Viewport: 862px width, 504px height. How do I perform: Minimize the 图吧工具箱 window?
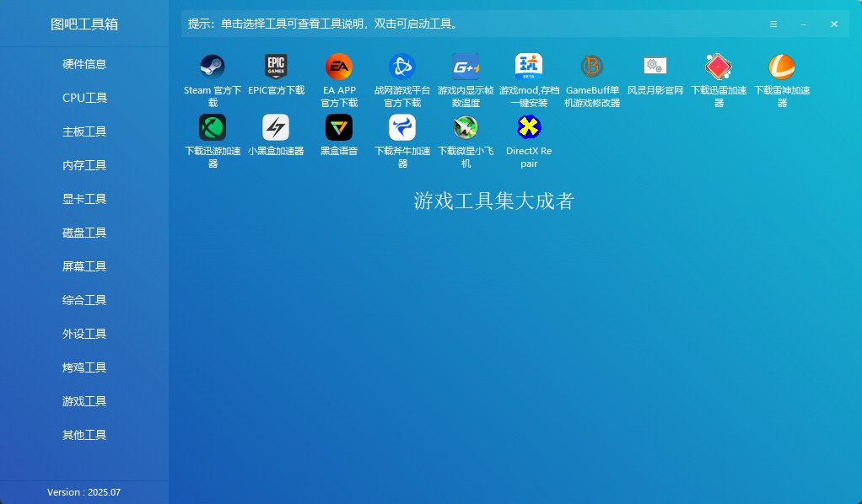tap(804, 24)
